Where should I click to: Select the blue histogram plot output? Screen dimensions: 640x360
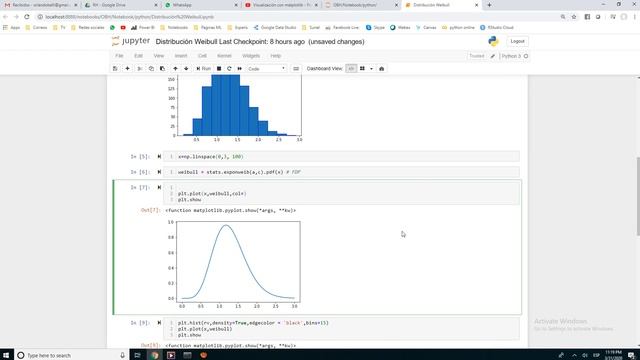point(235,109)
